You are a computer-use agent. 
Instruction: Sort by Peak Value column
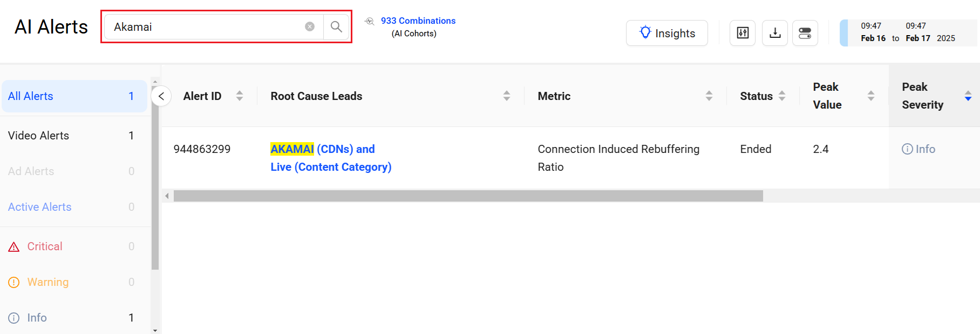point(870,96)
